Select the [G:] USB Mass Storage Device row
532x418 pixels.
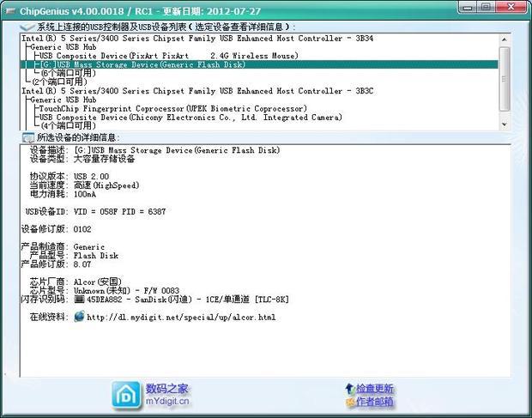tap(259, 64)
